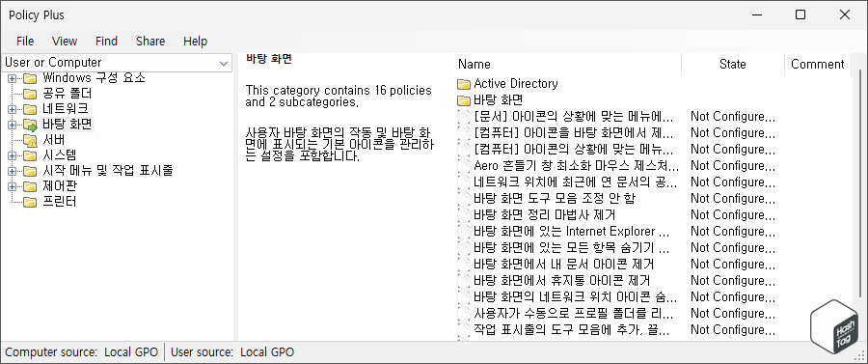Click the 서버 folder icon with warning

pyautogui.click(x=29, y=140)
